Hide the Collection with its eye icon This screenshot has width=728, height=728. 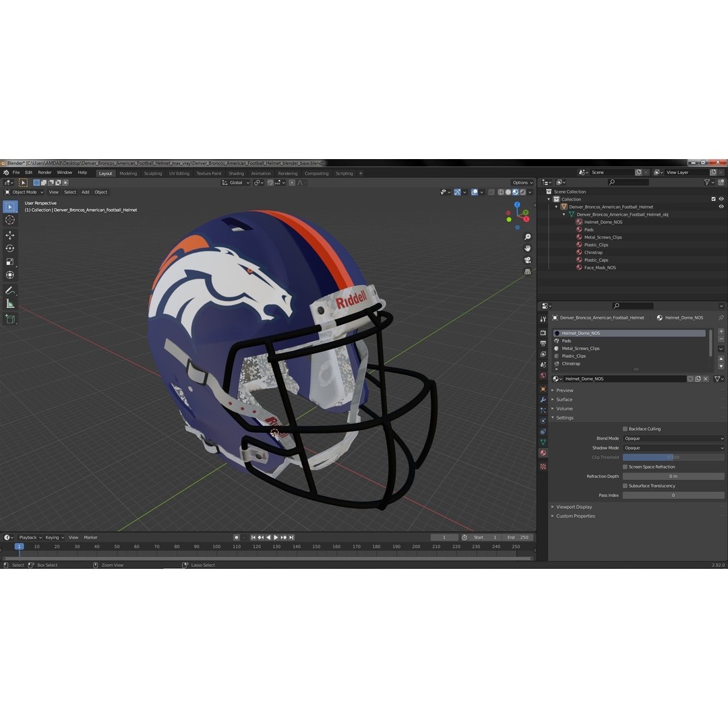tap(721, 199)
